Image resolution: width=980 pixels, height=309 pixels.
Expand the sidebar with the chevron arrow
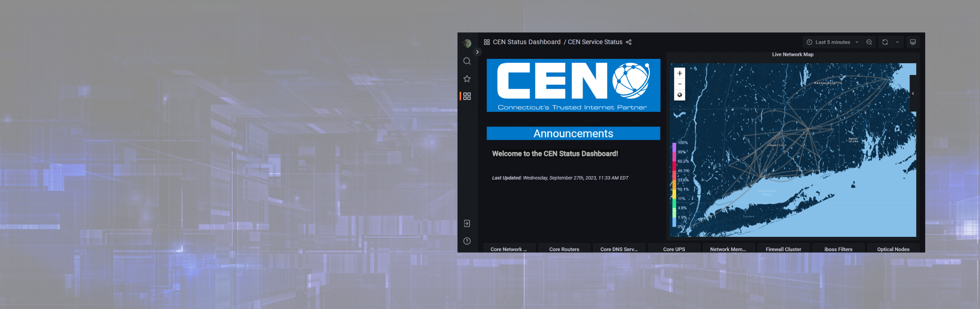[x=477, y=52]
